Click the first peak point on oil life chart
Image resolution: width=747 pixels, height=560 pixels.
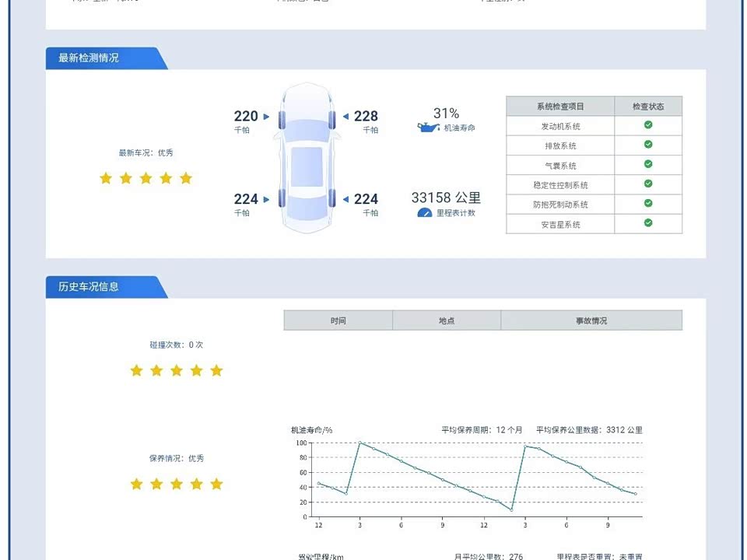pos(359,443)
